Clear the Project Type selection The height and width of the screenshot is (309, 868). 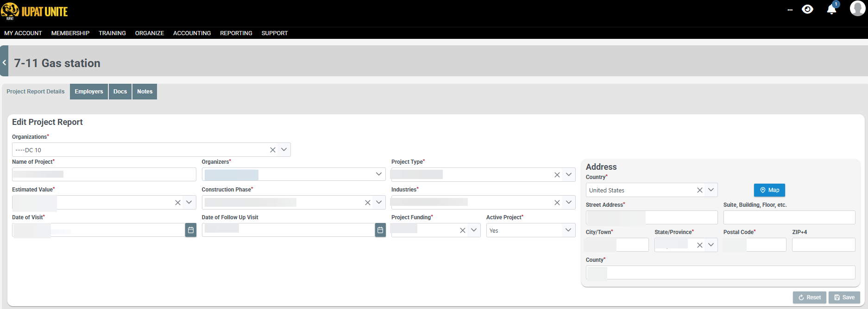[x=557, y=175]
